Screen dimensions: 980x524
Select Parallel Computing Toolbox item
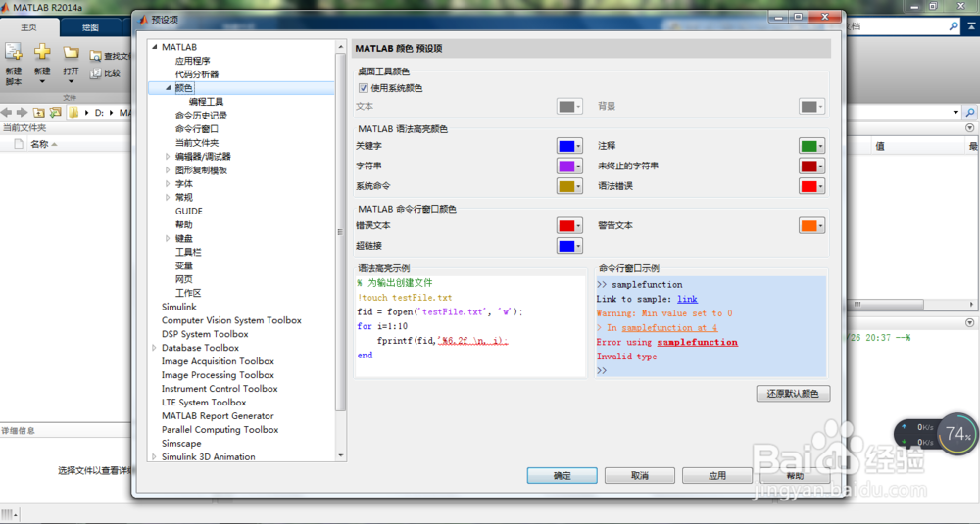[x=220, y=430]
